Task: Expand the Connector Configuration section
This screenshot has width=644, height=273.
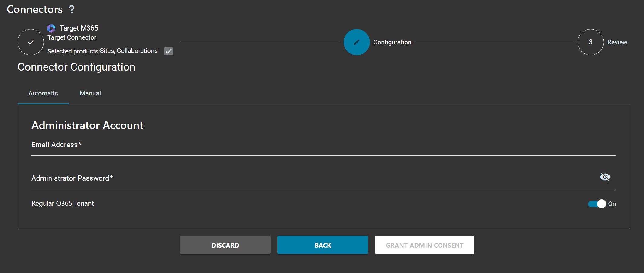Action: click(76, 67)
